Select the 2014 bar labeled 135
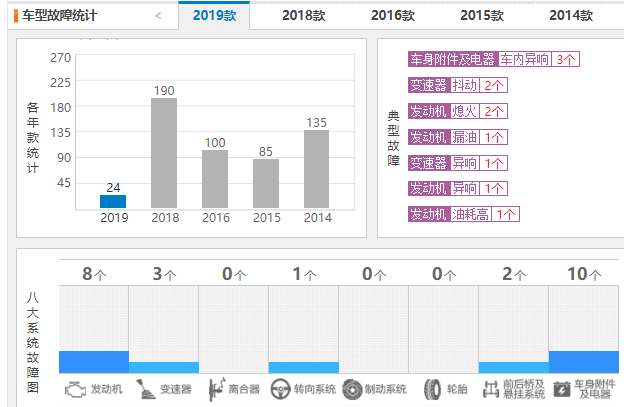The height and width of the screenshot is (407, 624). click(x=316, y=169)
